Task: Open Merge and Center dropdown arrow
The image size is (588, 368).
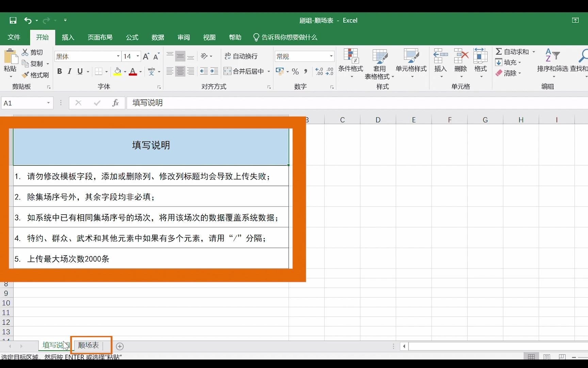Action: point(269,72)
